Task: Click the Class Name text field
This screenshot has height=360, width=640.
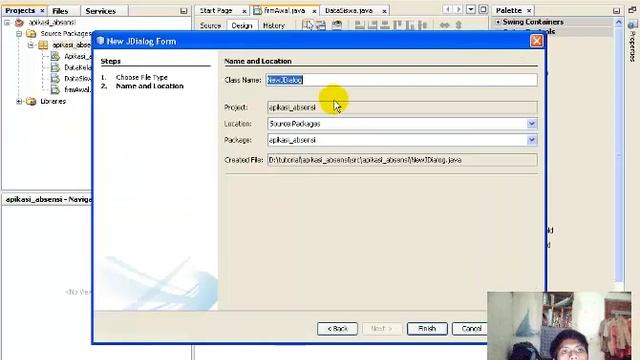Action: (402, 80)
